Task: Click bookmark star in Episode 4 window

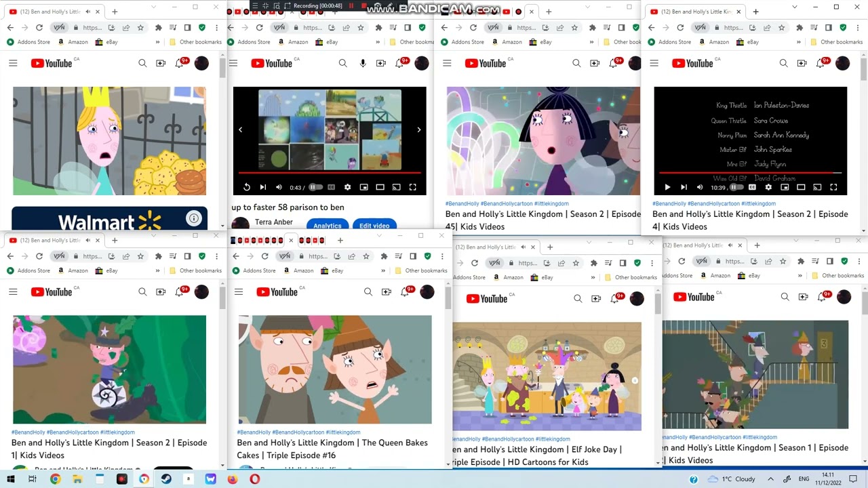Action: [x=783, y=28]
